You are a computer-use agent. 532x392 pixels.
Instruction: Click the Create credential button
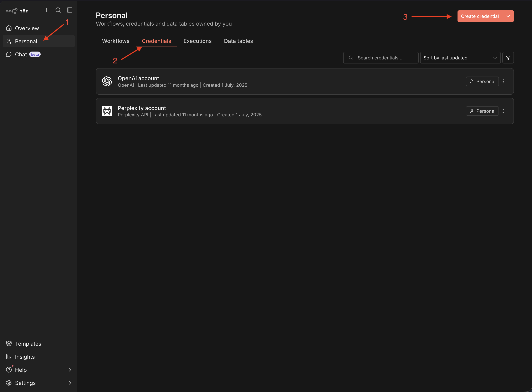coord(479,16)
